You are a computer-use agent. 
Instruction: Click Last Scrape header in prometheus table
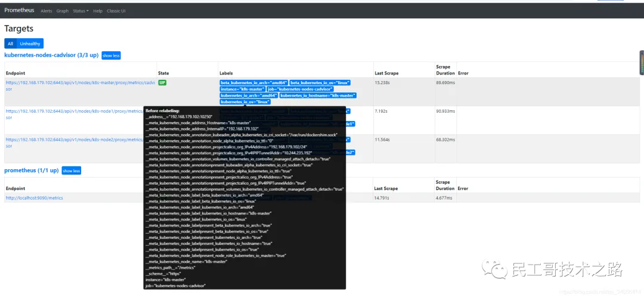(386, 188)
